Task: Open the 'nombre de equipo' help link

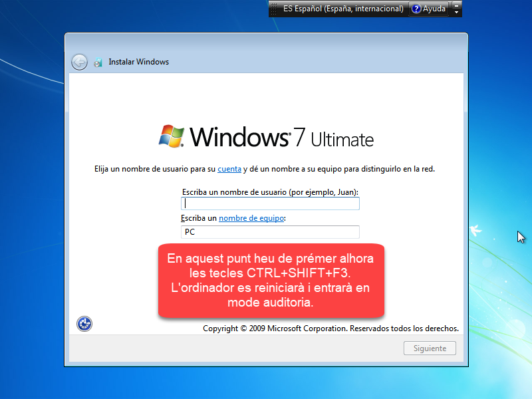Action: pyautogui.click(x=251, y=218)
